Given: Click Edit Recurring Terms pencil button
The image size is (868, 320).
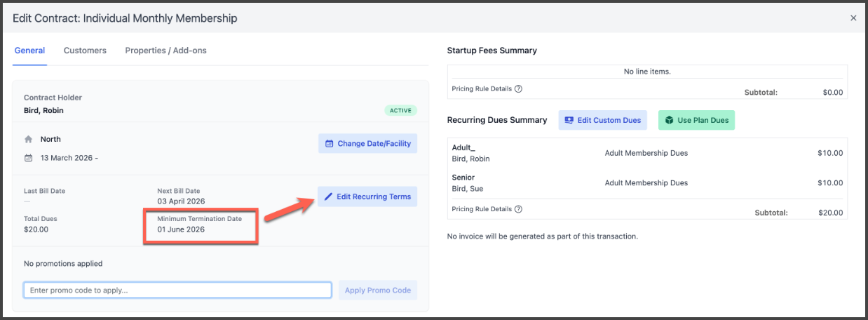Looking at the screenshot, I should coord(367,196).
